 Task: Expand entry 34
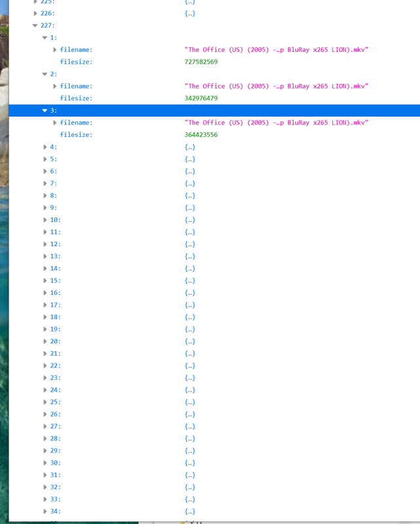tap(45, 512)
